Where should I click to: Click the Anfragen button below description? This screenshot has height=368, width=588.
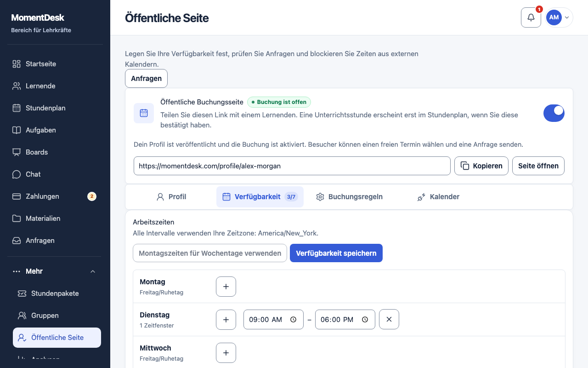pyautogui.click(x=146, y=78)
